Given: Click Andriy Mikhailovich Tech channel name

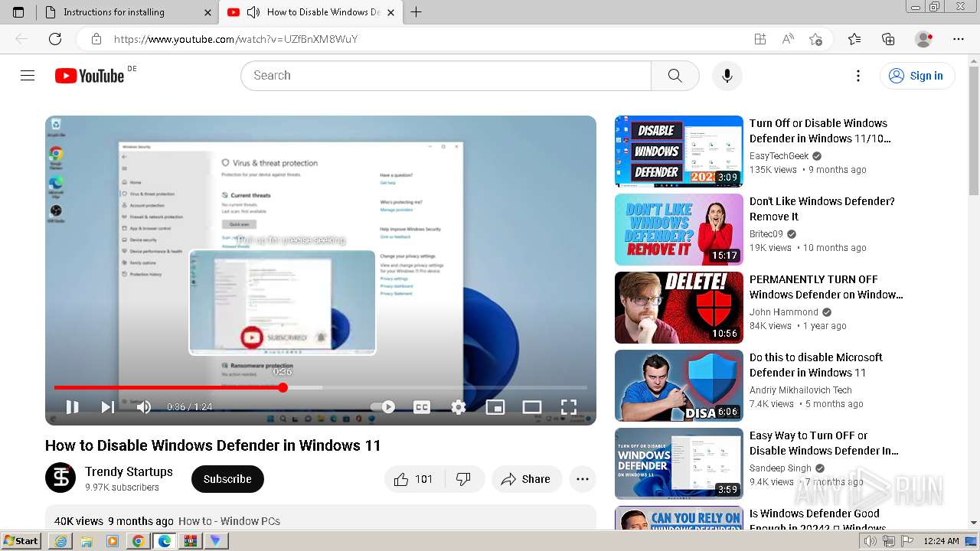Looking at the screenshot, I should tap(801, 390).
